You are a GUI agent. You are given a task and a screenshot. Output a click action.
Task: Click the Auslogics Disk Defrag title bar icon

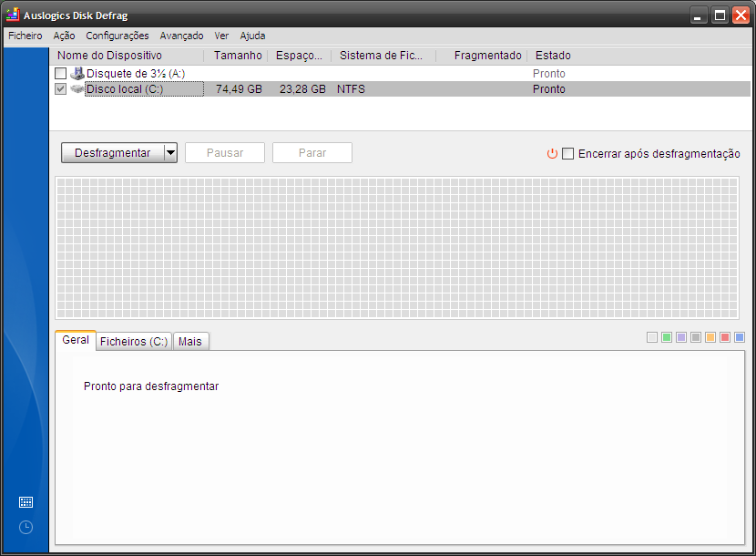pos(13,15)
